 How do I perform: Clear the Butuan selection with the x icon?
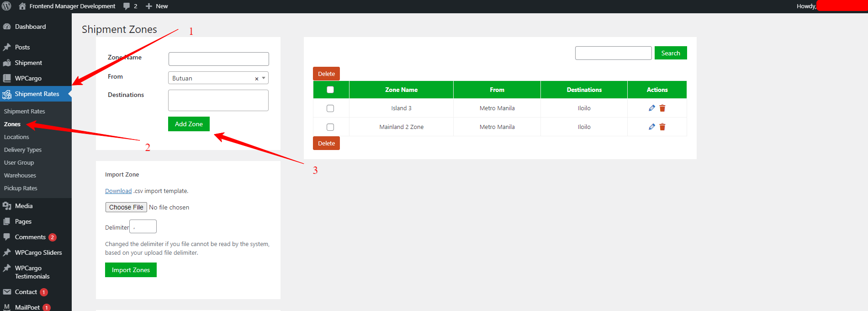pyautogui.click(x=256, y=79)
